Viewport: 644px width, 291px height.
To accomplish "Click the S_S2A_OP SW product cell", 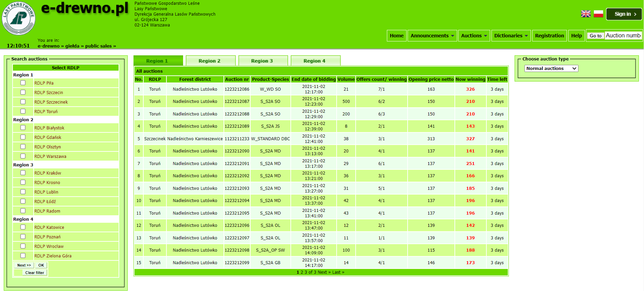I will click(x=270, y=250).
